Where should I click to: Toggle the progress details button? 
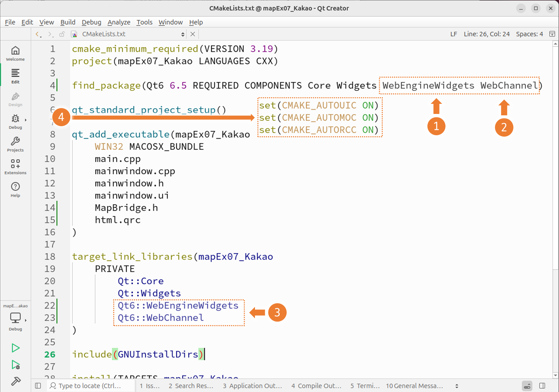527,386
